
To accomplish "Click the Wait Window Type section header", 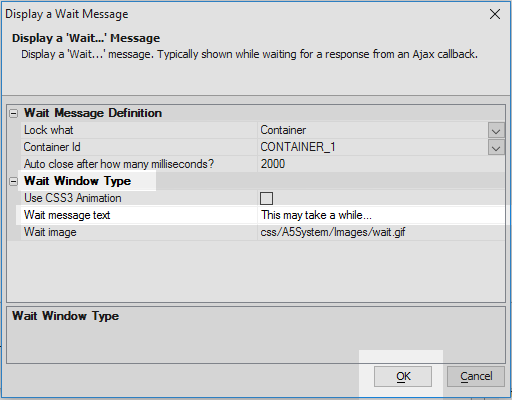I will (x=77, y=181).
